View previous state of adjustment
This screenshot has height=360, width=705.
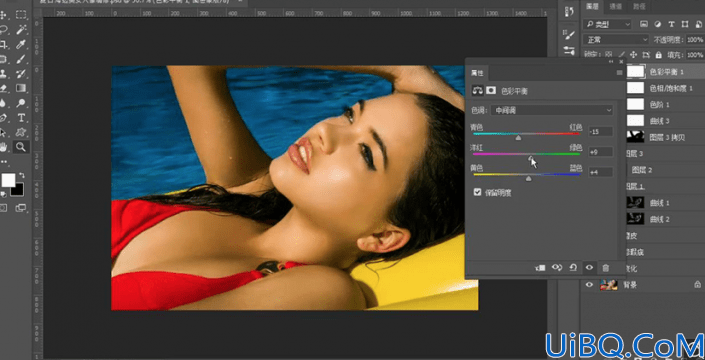click(x=557, y=268)
